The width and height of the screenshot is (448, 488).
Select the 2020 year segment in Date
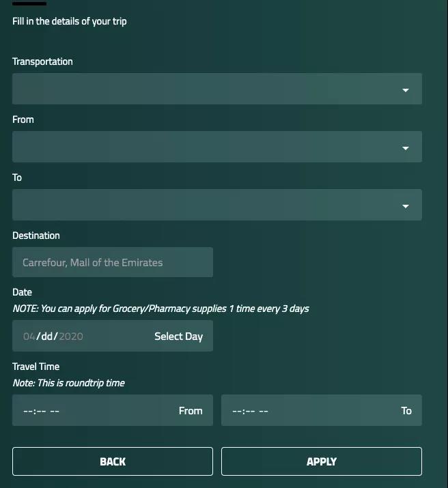click(x=71, y=336)
